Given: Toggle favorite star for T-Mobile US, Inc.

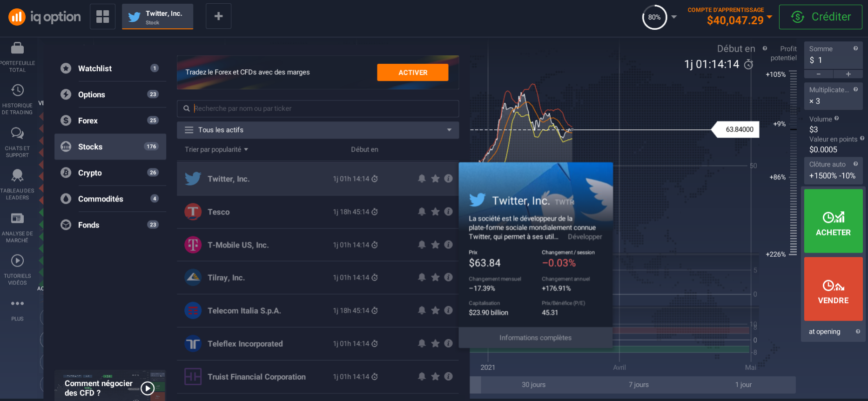Looking at the screenshot, I should coord(435,245).
